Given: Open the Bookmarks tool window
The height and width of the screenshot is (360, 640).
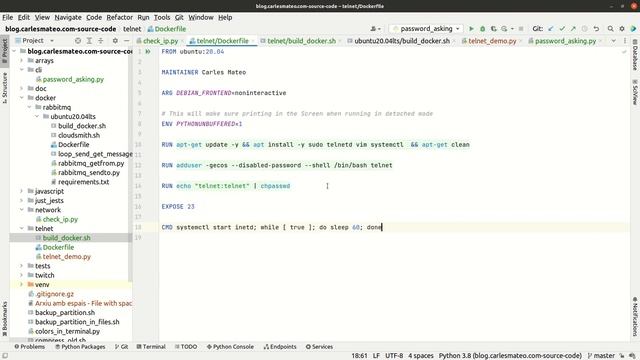Looking at the screenshot, I should (4, 318).
